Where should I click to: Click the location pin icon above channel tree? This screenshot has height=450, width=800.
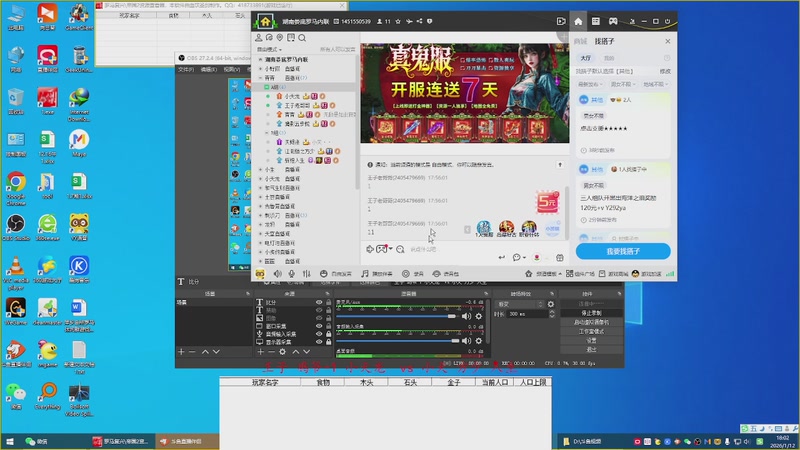[280, 38]
